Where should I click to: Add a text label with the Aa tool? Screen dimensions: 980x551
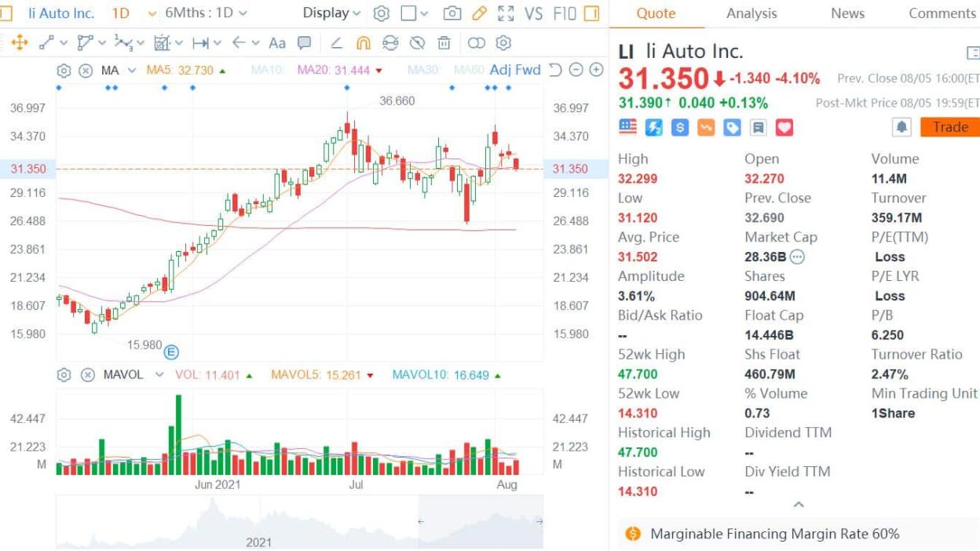tap(277, 43)
